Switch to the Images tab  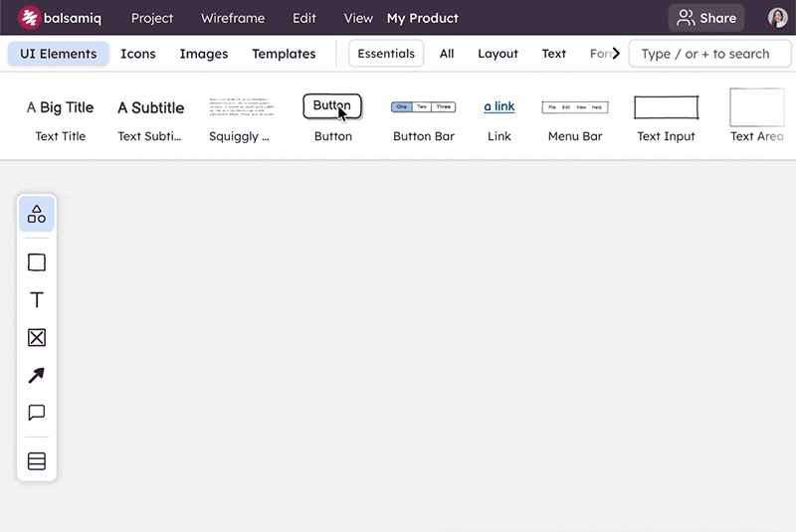[x=204, y=54]
